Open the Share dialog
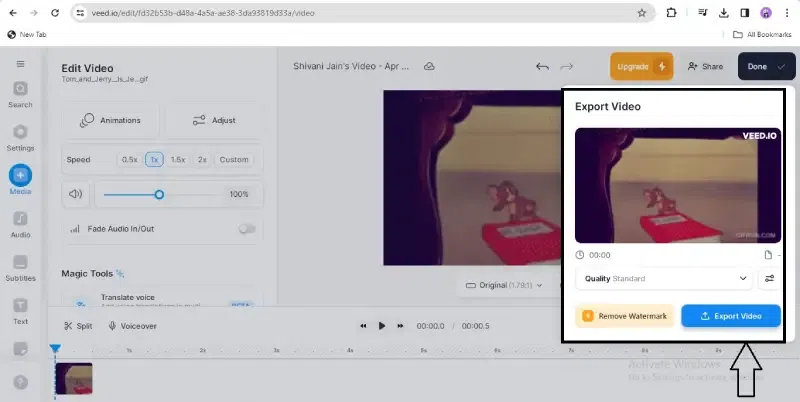Image resolution: width=800 pixels, height=402 pixels. pyautogui.click(x=706, y=66)
